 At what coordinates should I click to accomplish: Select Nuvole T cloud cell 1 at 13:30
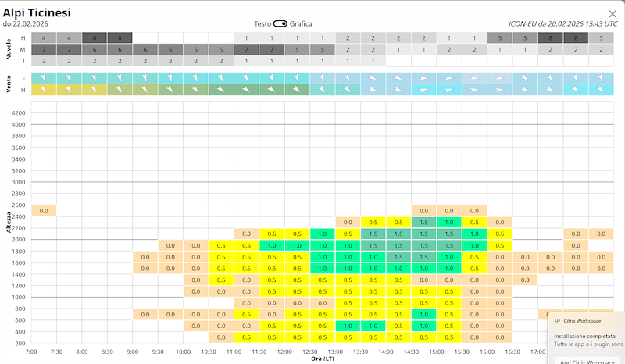373,61
